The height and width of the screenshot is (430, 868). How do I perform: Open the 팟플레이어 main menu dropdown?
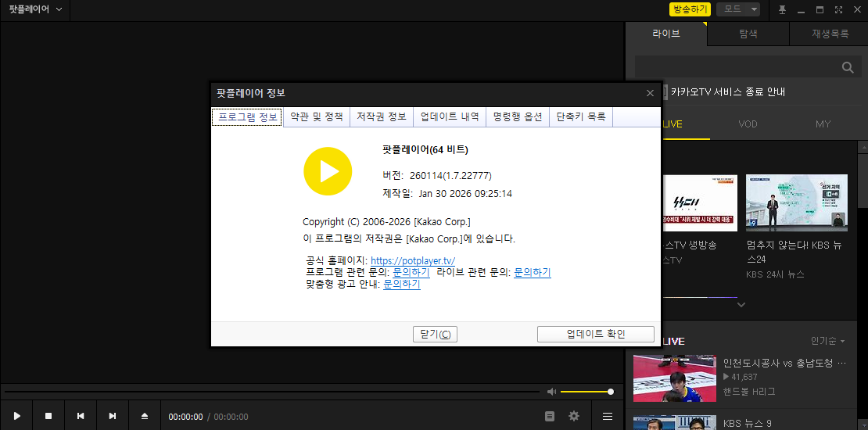35,9
